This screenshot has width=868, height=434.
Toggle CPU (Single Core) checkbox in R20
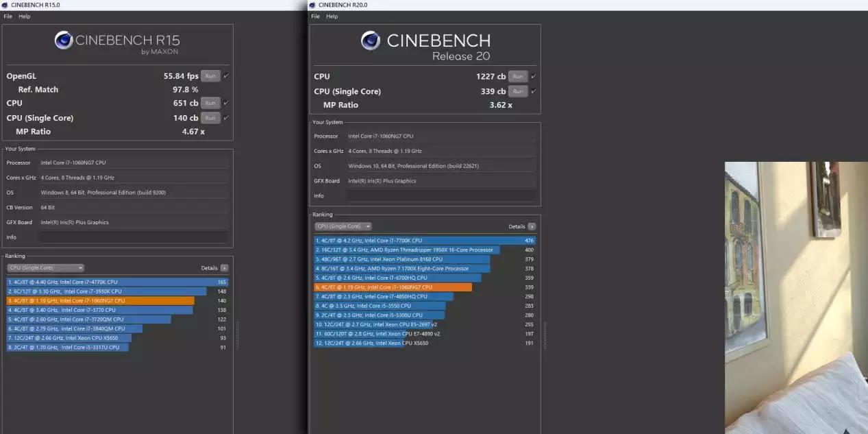534,91
